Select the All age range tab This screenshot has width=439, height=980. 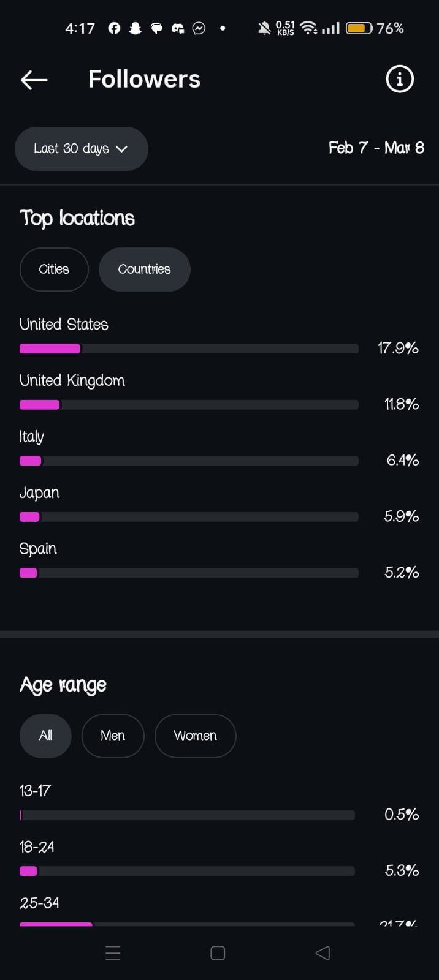tap(45, 736)
